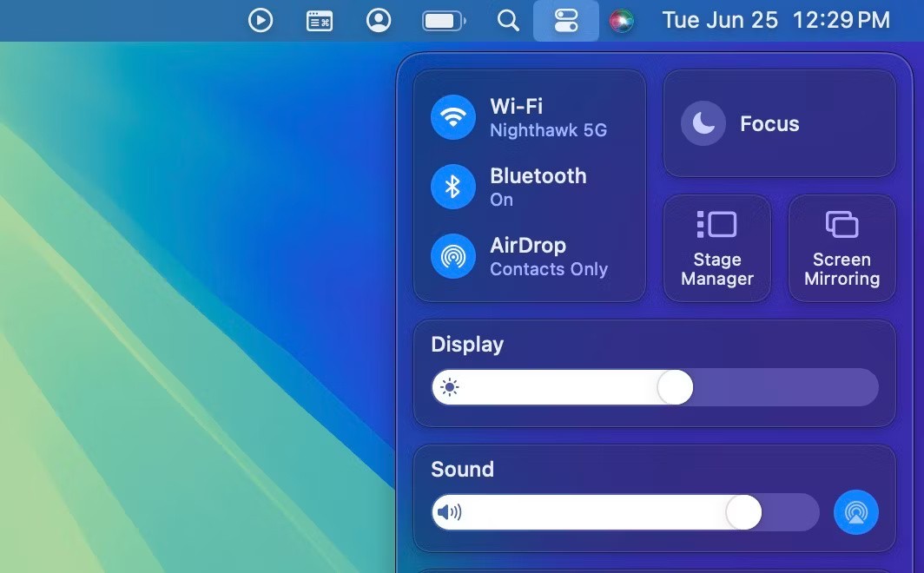Open Spotlight search magnifier
Viewport: 924px width, 573px height.
(x=508, y=20)
